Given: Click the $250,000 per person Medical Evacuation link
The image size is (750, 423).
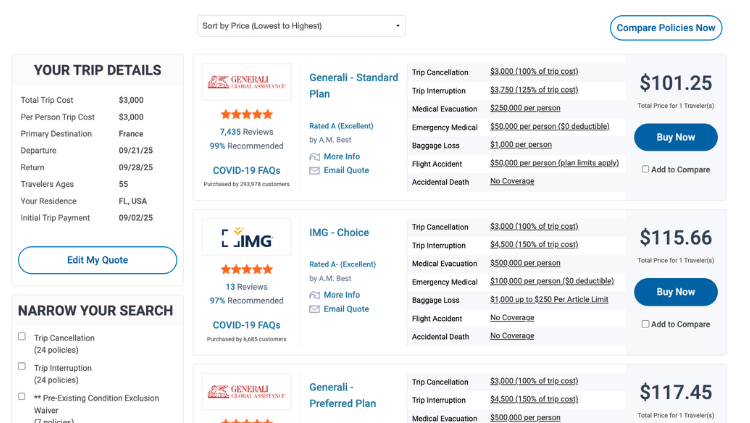Looking at the screenshot, I should click(x=525, y=108).
